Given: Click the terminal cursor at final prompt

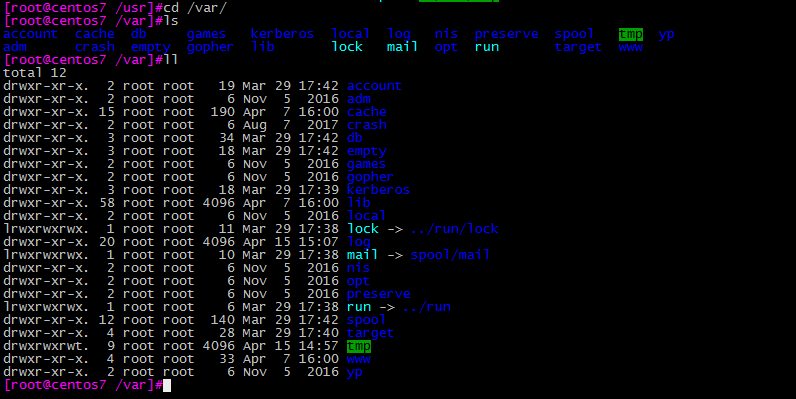Looking at the screenshot, I should (167, 385).
